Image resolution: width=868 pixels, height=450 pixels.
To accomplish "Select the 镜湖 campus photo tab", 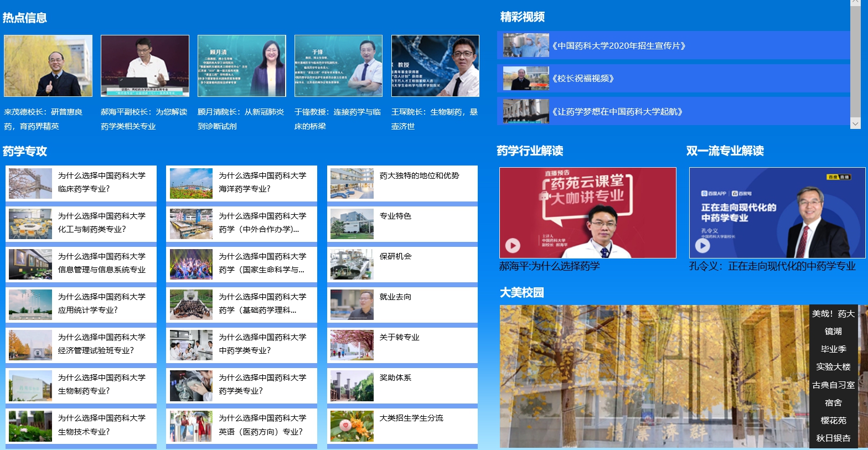I will pyautogui.click(x=833, y=332).
